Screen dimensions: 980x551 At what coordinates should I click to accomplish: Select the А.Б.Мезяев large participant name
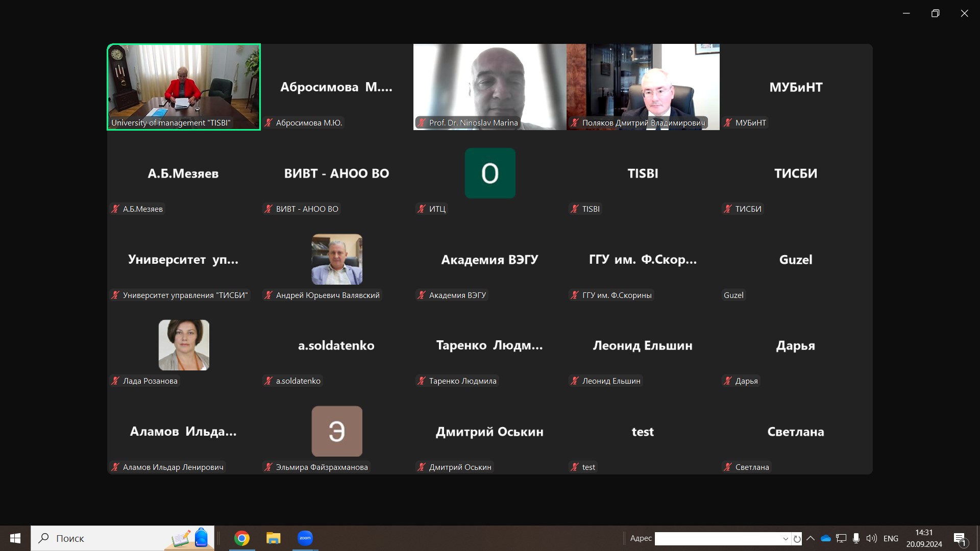pyautogui.click(x=183, y=173)
